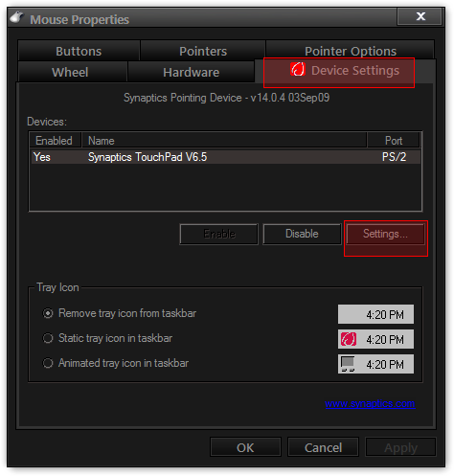Click the PS/2 port cell
454x476 pixels.
(394, 157)
